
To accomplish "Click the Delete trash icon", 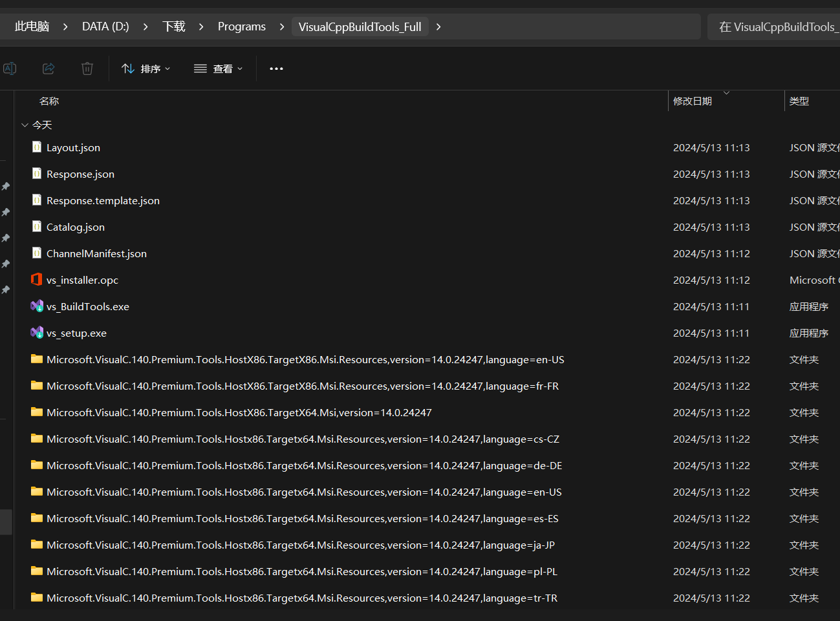I will click(87, 68).
